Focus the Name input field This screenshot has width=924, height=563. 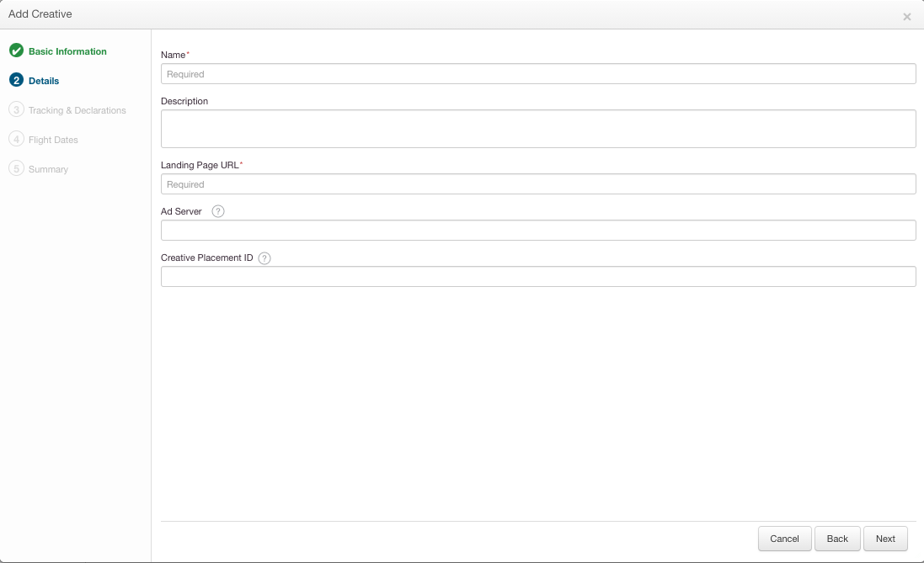[538, 74]
